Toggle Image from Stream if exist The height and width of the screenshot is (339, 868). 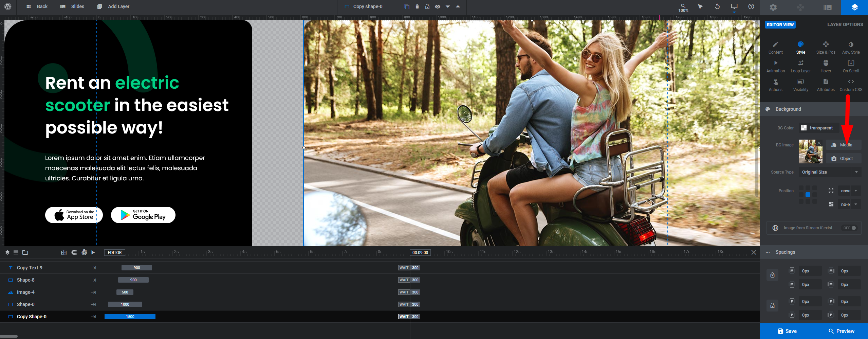point(850,228)
